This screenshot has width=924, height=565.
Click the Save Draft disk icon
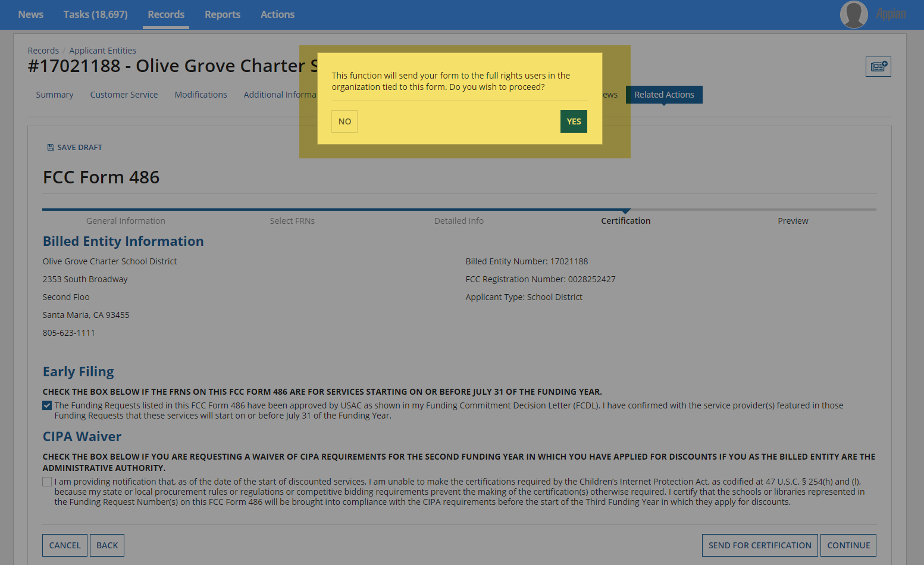[x=51, y=148]
